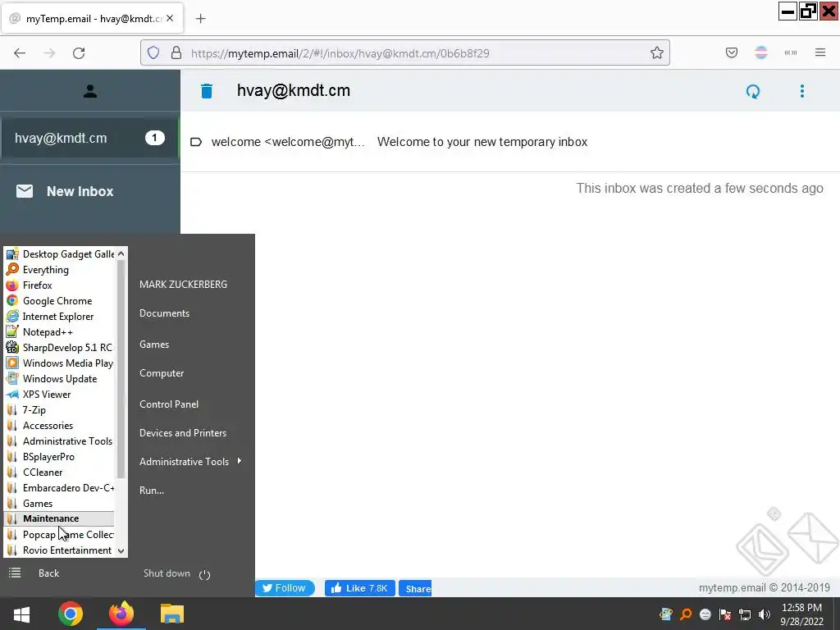Expand Administrative Tools folder in programs list
Screen dimensions: 840x630
tap(59, 441)
